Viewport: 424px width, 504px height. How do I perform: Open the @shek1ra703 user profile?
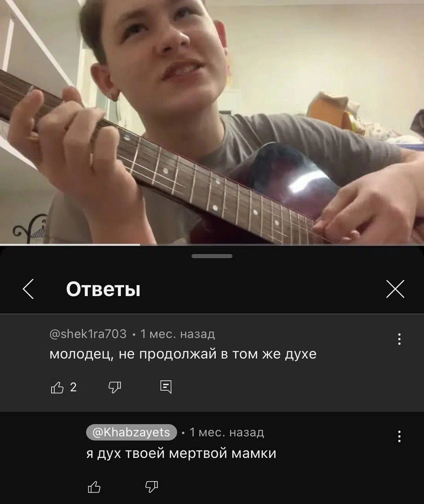(x=88, y=334)
